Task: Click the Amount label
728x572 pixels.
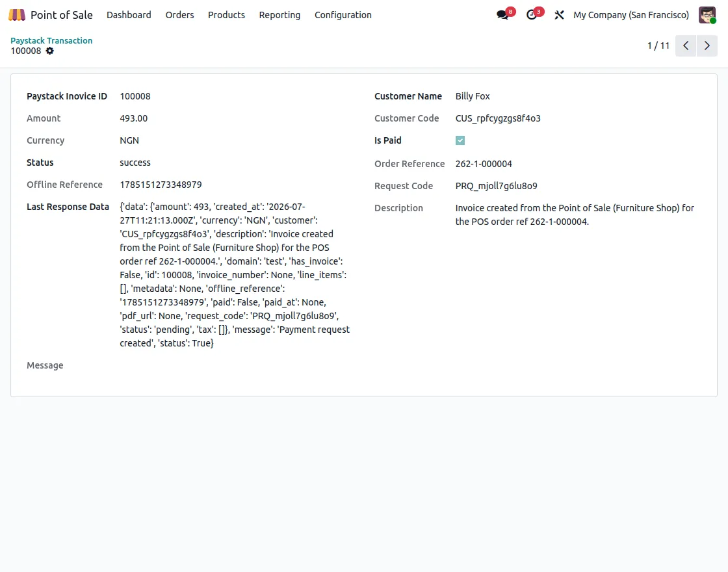Action: 44,118
